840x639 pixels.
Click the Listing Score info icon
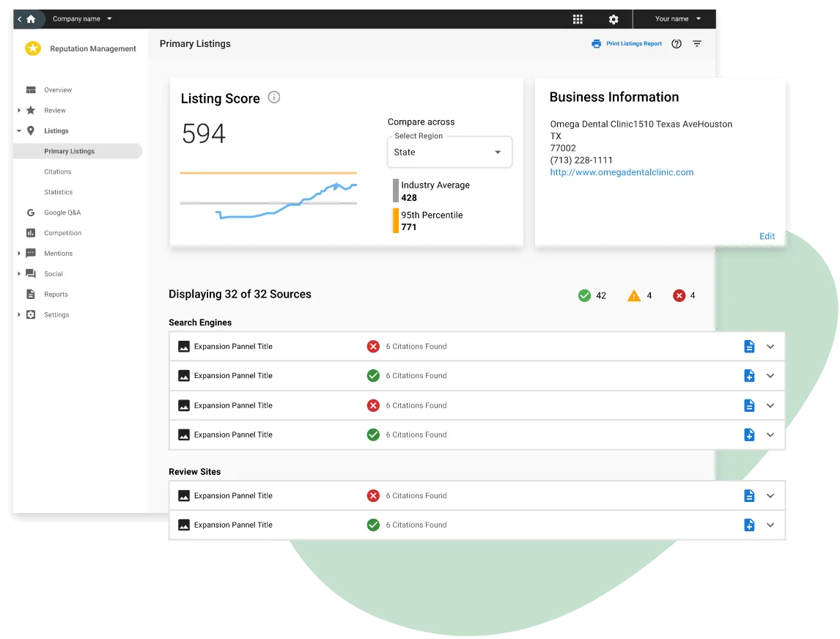(x=274, y=97)
